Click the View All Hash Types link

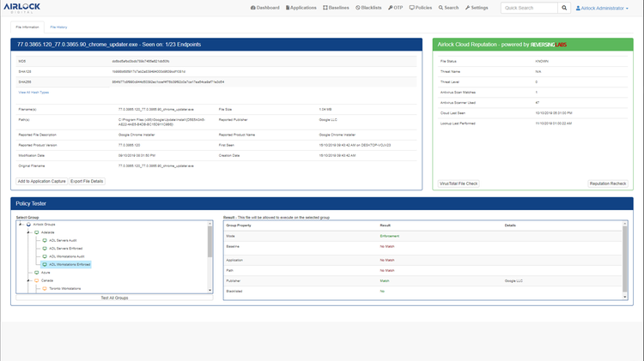coord(33,93)
